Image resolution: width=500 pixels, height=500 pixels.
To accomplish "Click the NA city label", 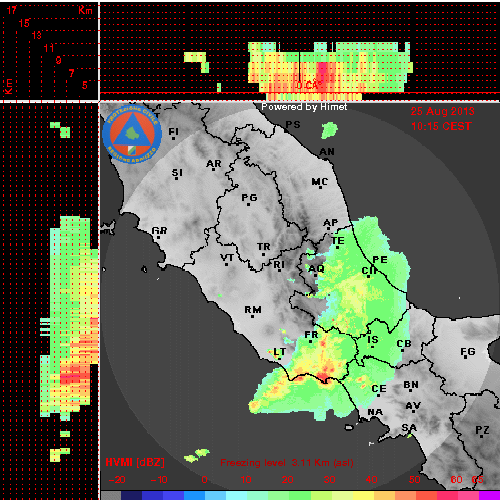I will coord(375,412).
